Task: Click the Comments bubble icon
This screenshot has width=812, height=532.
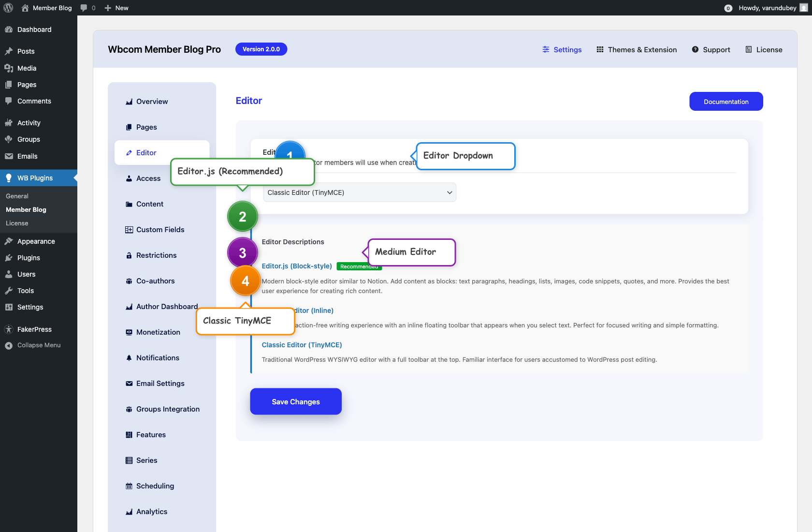Action: point(10,101)
